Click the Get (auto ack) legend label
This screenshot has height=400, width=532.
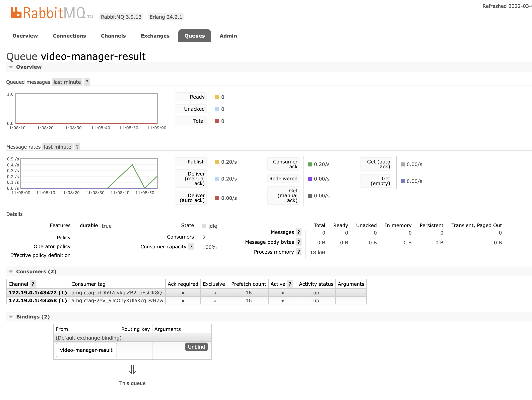point(376,164)
